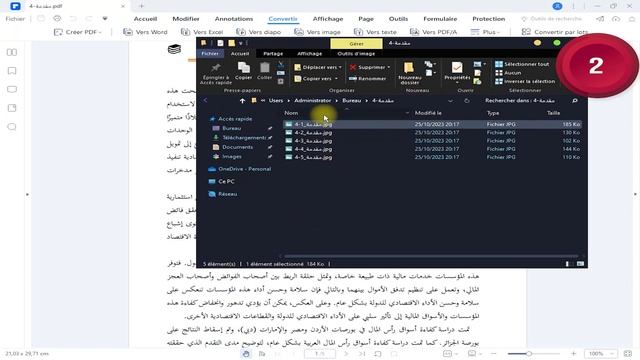
Task: Open the Annotations tab in PDFelement
Action: coord(234,19)
